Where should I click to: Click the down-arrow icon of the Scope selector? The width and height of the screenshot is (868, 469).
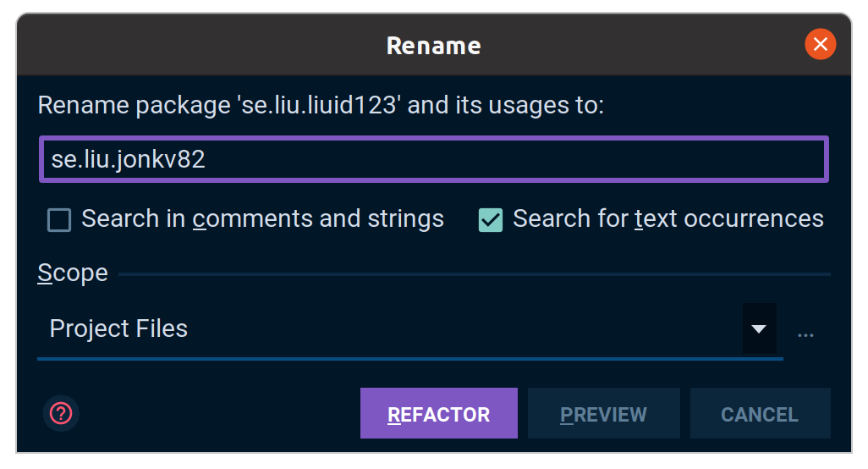759,329
